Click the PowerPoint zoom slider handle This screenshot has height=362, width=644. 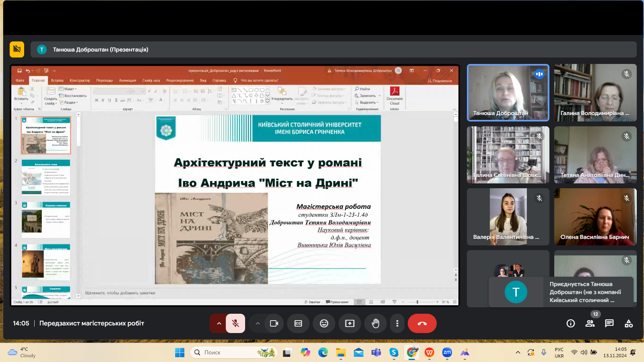[417, 302]
